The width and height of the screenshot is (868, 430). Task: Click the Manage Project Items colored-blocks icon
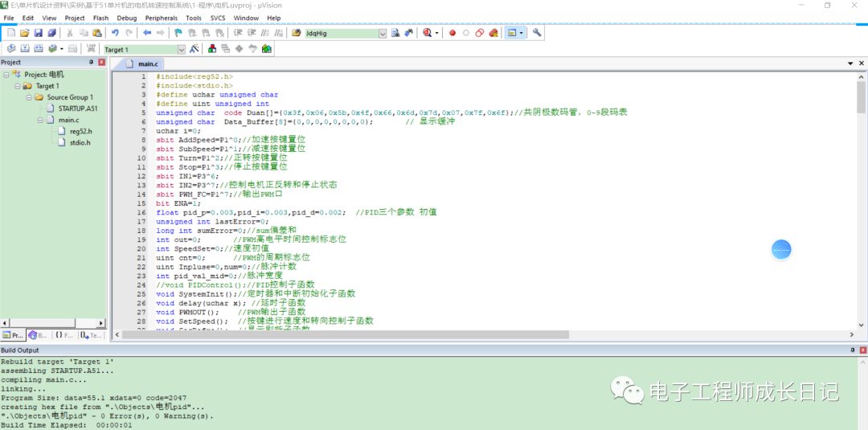click(x=212, y=49)
